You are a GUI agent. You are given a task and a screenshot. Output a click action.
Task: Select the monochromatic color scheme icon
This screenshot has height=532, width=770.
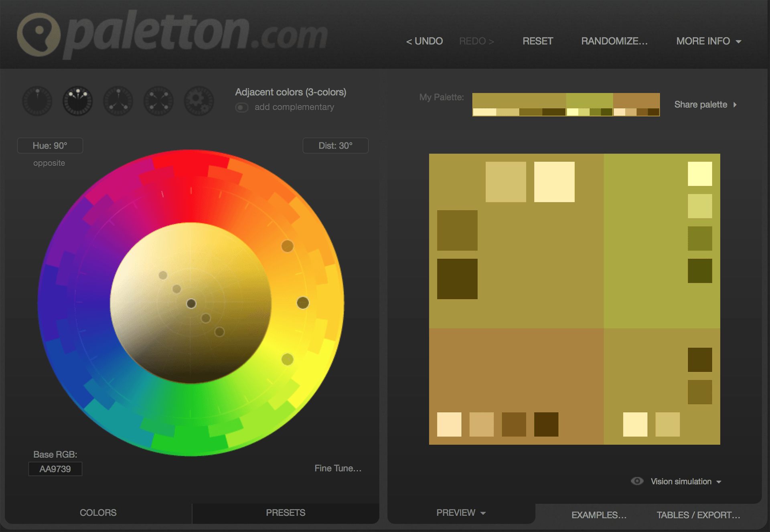(37, 101)
